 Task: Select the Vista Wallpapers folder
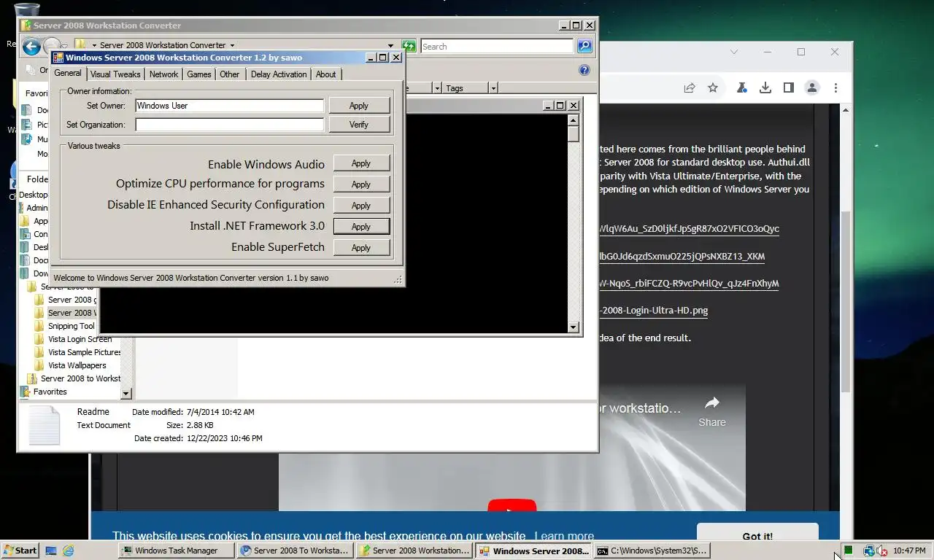[77, 365]
